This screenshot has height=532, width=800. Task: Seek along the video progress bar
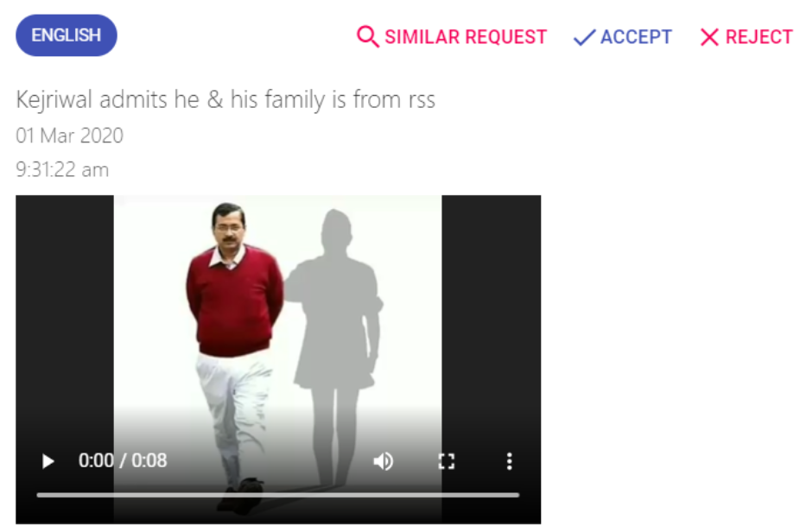tap(278, 495)
